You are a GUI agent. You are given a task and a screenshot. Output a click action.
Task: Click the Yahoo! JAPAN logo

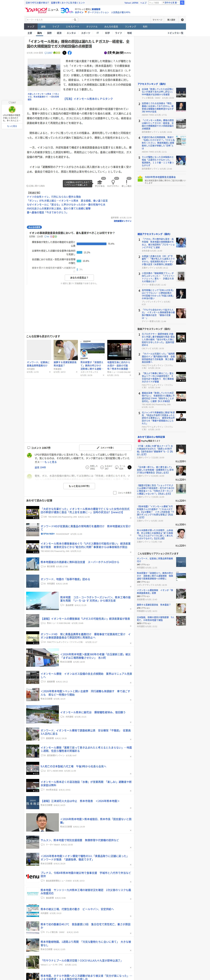tap(36, 10)
